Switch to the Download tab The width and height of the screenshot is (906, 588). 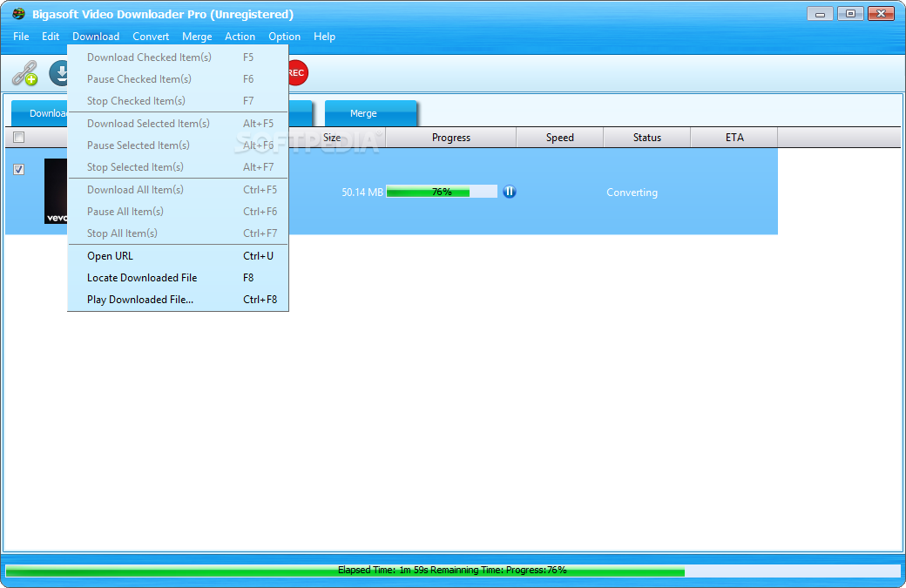click(39, 113)
